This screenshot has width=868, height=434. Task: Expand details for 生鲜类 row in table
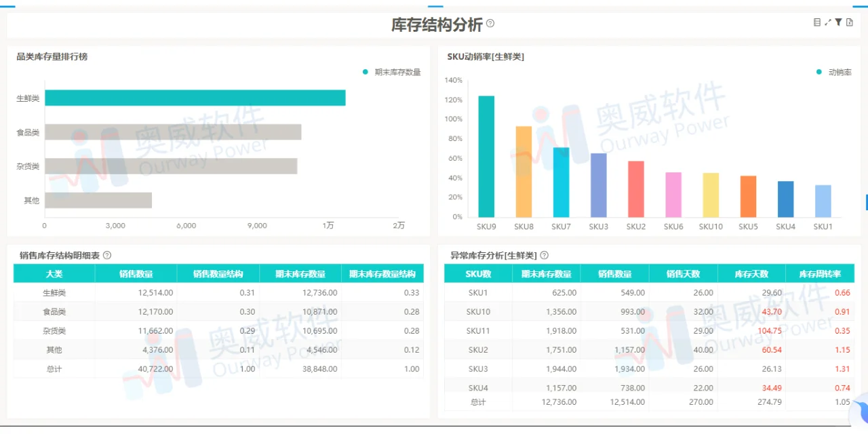(x=53, y=292)
